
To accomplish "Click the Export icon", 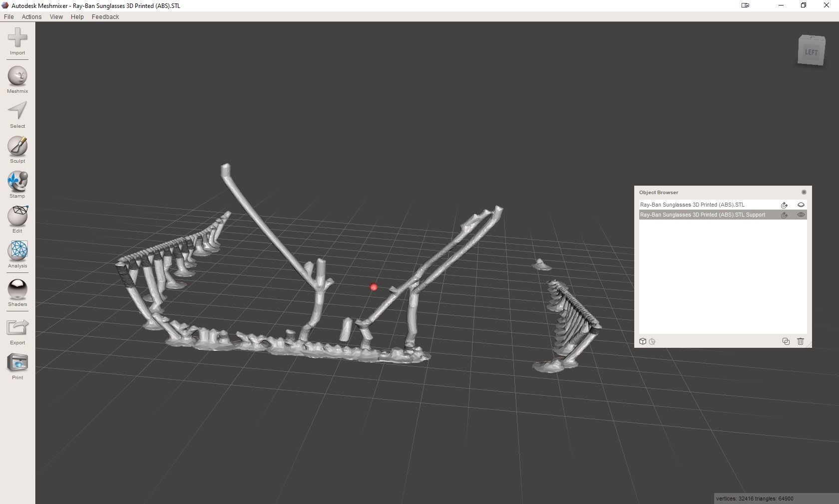I will pos(17,331).
